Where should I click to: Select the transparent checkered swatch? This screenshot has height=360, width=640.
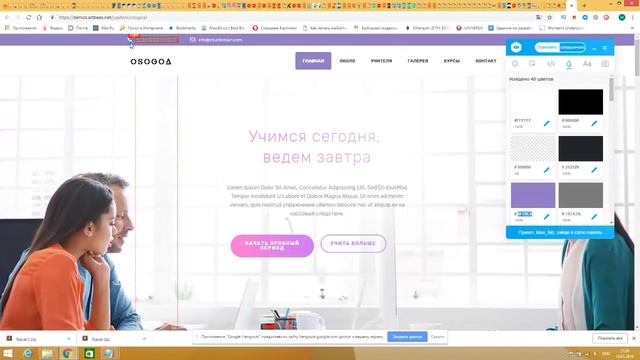[533, 149]
